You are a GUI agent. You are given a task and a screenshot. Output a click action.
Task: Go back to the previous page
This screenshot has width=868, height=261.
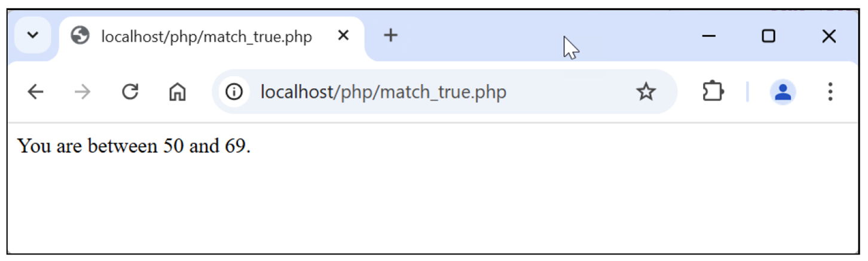(x=36, y=92)
